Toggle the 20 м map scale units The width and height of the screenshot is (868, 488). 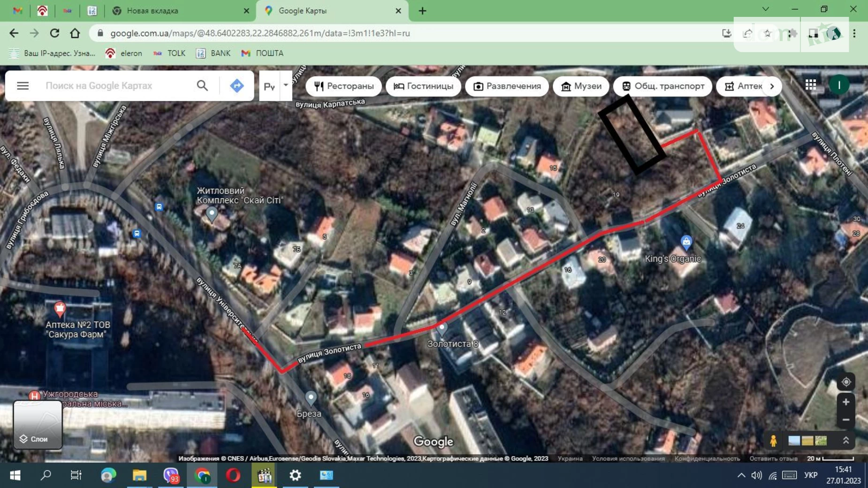830,458
